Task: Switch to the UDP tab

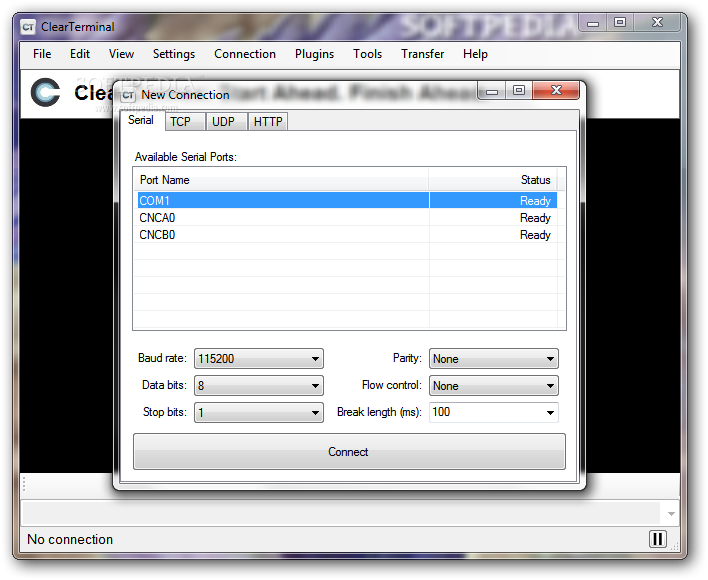Action: [226, 122]
